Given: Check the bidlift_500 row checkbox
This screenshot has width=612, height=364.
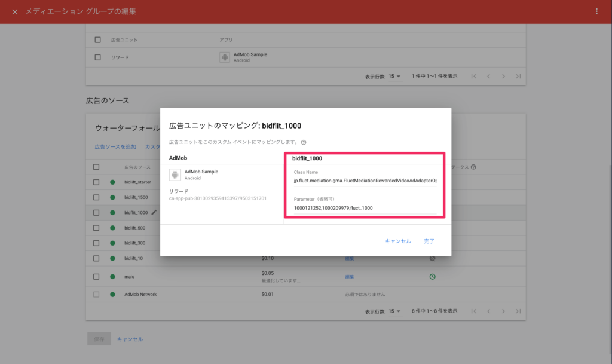Looking at the screenshot, I should tap(96, 228).
